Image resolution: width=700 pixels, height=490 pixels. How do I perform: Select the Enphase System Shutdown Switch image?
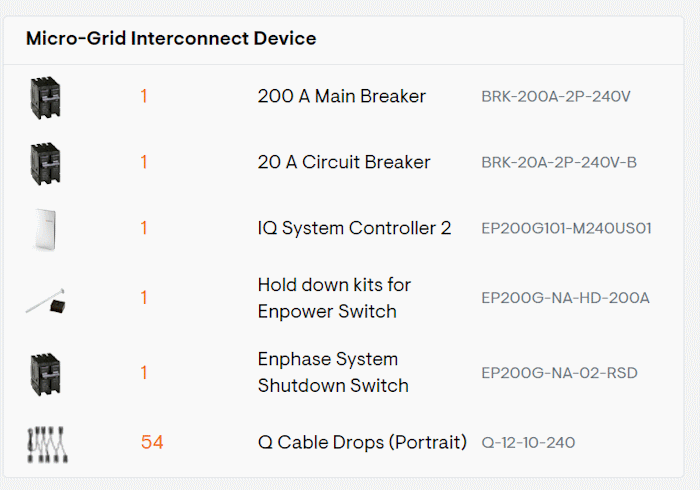(x=46, y=374)
